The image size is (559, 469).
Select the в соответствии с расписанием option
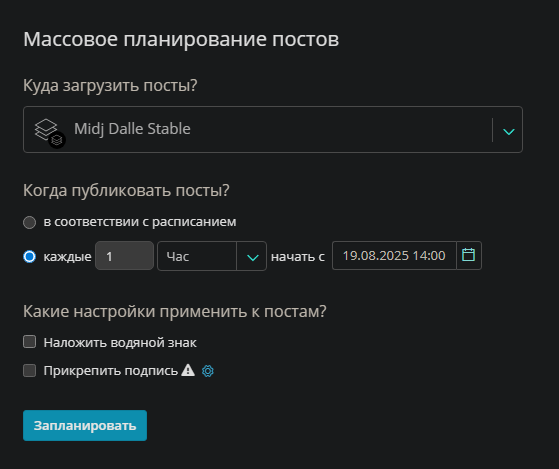[x=30, y=222]
